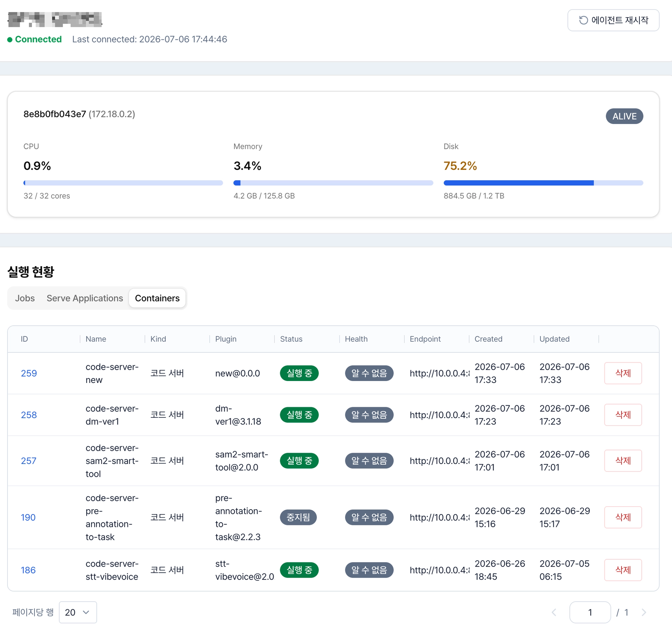Open container ID 258 link
Screen dimensions: 672x641
click(x=29, y=415)
